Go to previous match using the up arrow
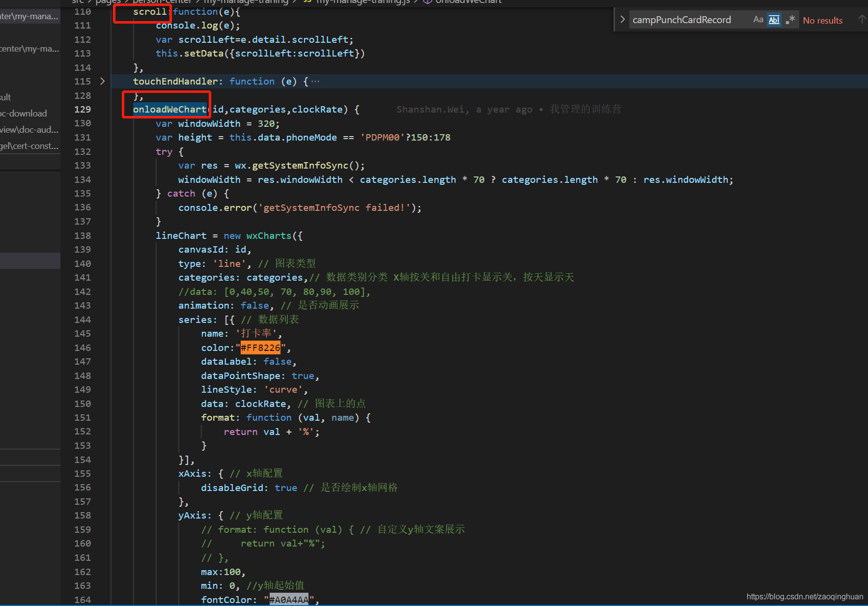Viewport: 868px width, 606px height. 862,20
